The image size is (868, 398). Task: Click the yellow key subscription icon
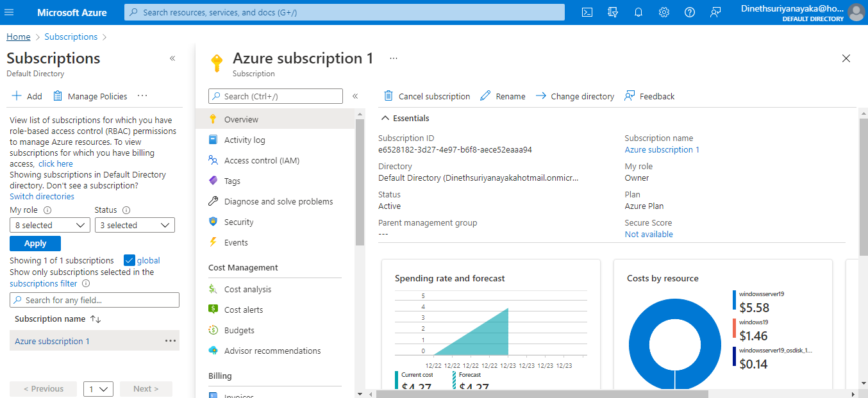217,63
